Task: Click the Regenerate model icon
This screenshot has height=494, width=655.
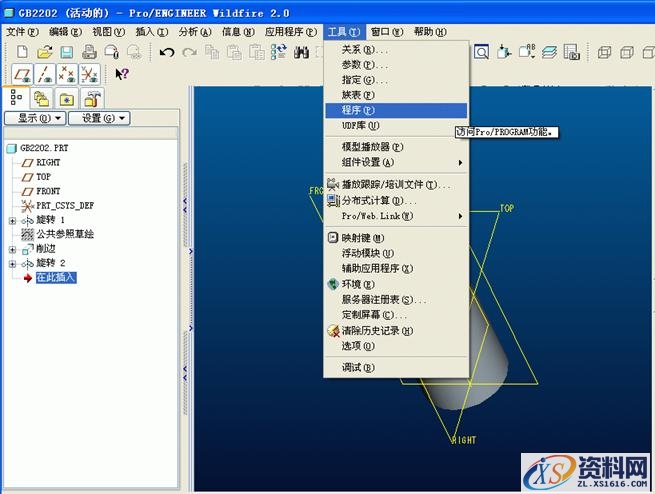Action: [279, 52]
